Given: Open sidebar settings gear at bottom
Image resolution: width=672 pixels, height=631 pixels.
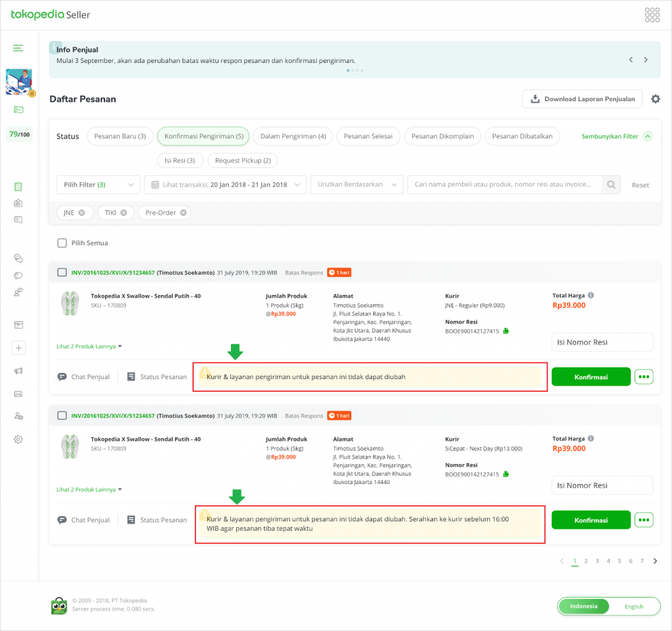Looking at the screenshot, I should (18, 439).
